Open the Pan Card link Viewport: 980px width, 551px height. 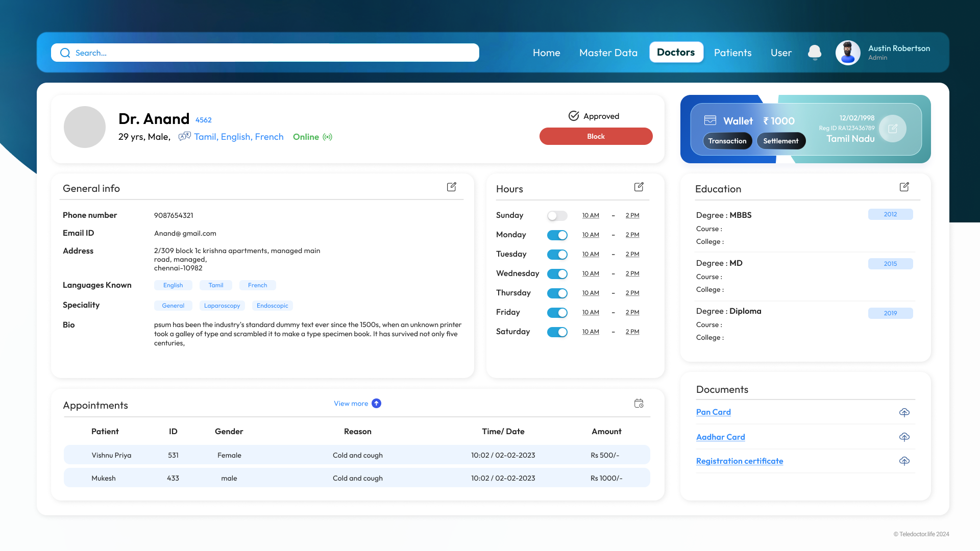point(713,412)
